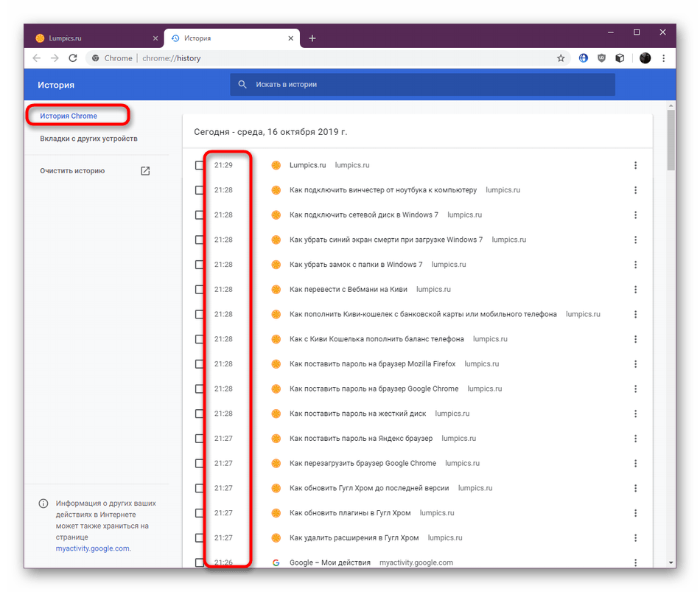Open actions menu for пароль Google Chrome entry
The width and height of the screenshot is (700, 592).
point(635,389)
